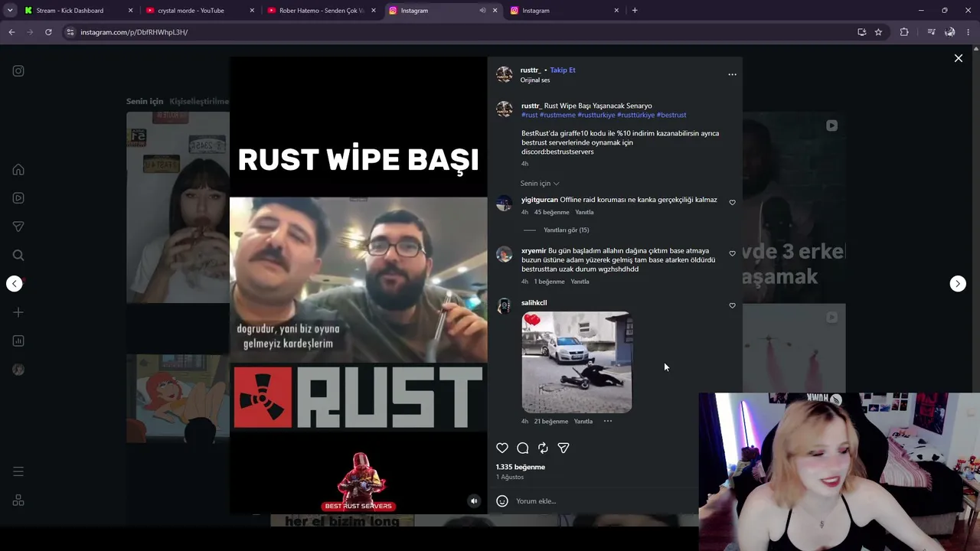This screenshot has width=980, height=551.
Task: Open the rusttr_ avatar in post header
Action: [x=504, y=74]
